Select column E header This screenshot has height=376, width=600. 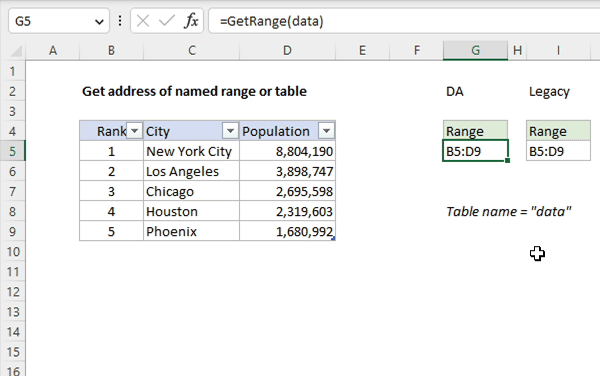362,50
